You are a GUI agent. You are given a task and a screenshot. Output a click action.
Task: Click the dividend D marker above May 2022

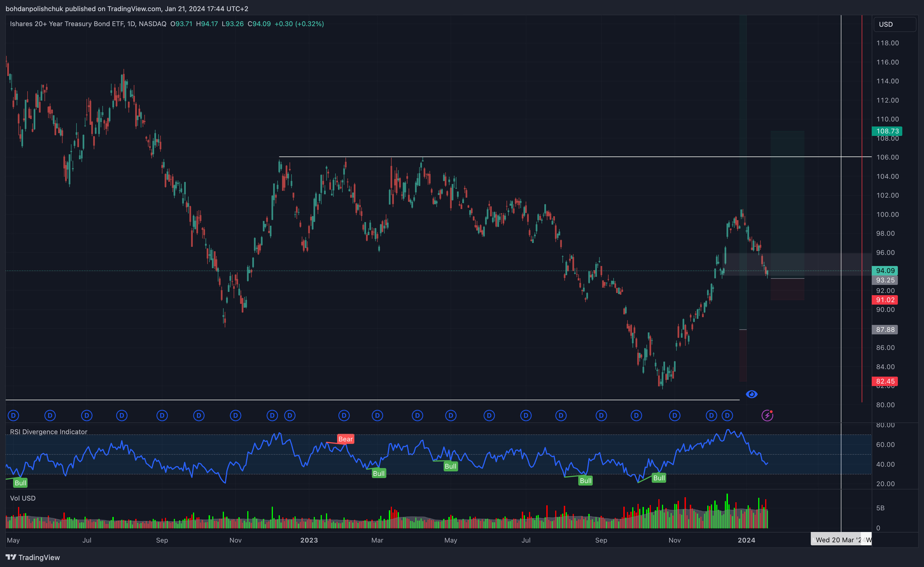[14, 416]
